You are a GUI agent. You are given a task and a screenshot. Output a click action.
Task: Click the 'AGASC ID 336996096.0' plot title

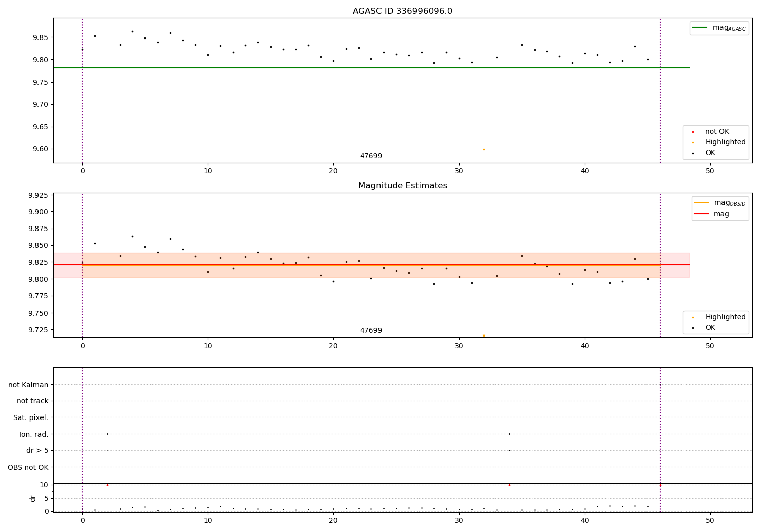(x=402, y=11)
